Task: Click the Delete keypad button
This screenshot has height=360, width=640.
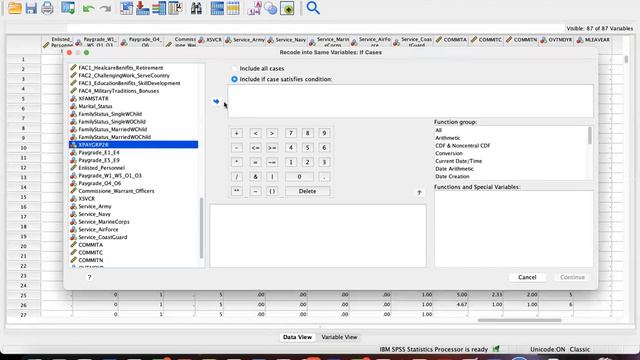Action: [307, 191]
